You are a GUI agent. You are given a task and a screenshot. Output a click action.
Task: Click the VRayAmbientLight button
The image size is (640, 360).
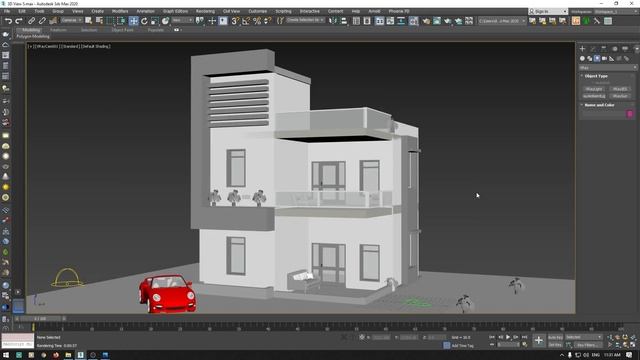[x=594, y=96]
